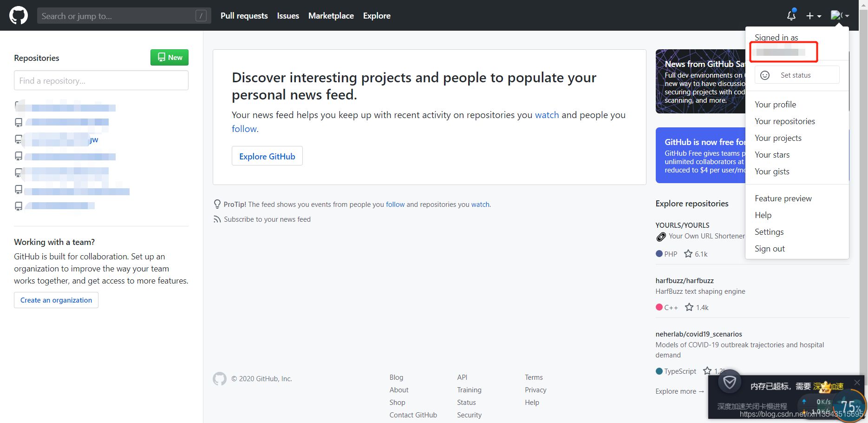Click the GitHub Octocat logo in header
Viewport: 868px width, 423px height.
[x=19, y=15]
